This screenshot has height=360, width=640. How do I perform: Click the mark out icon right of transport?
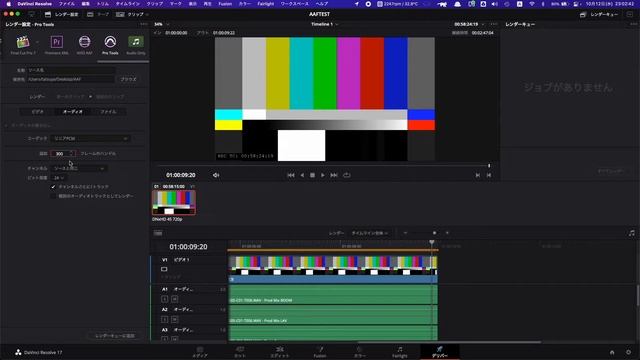489,175
